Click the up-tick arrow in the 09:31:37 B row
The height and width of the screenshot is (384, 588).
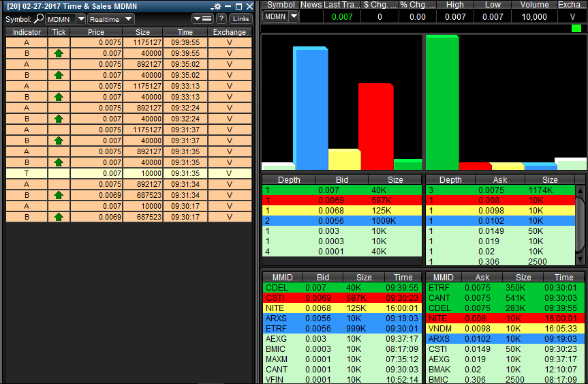pos(59,141)
